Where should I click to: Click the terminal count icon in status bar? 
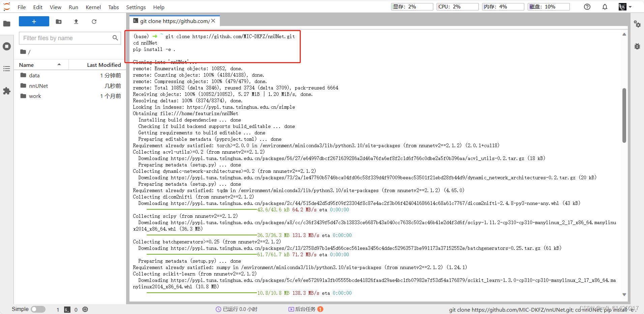coord(67,310)
